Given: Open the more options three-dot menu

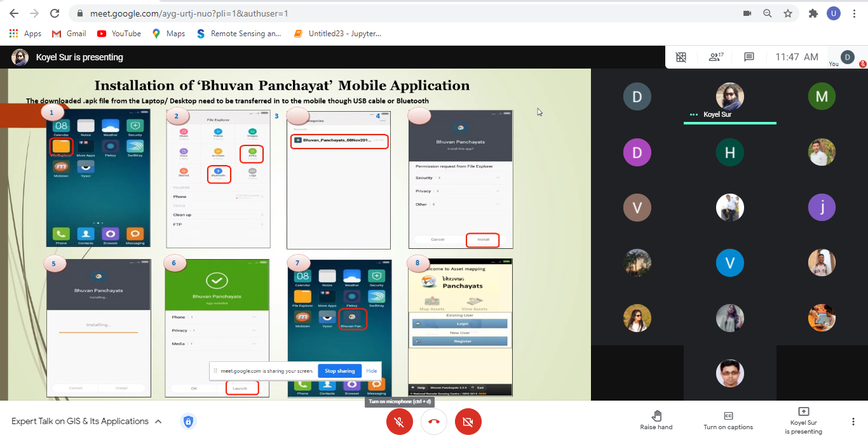Looking at the screenshot, I should [853, 422].
